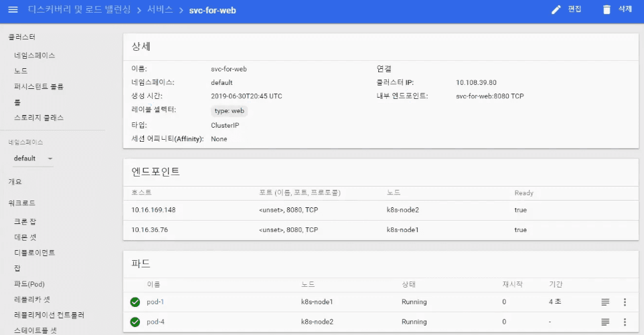Open 디플로이먼트 in sidebar
The width and height of the screenshot is (644, 335).
coord(35,253)
